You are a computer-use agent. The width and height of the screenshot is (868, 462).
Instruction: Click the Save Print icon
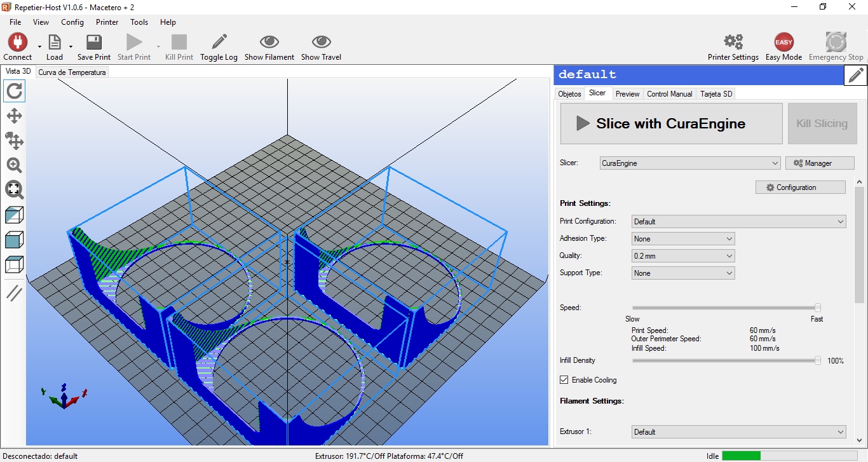[94, 43]
